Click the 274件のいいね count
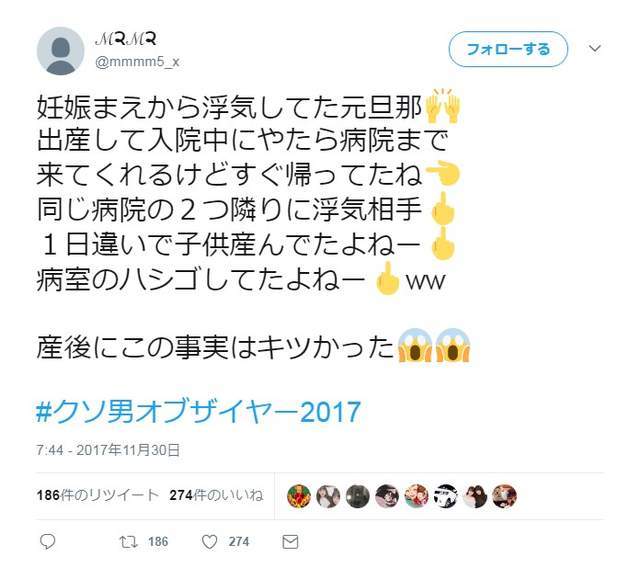Screen dimensions: 640x568 [216, 495]
